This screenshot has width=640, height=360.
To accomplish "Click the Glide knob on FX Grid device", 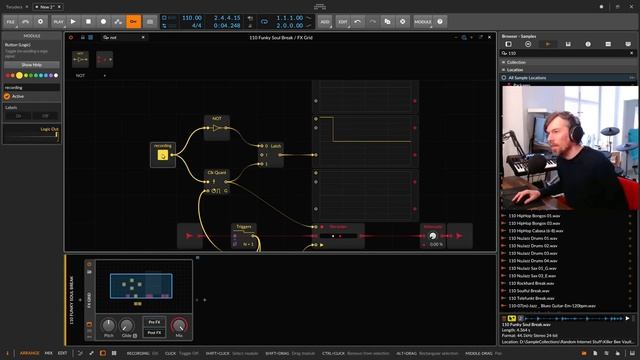I will point(127,326).
